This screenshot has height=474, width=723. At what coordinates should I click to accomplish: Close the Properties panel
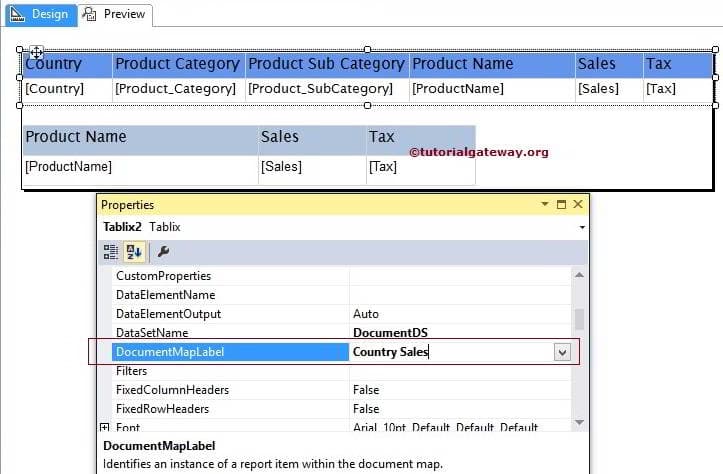point(578,204)
